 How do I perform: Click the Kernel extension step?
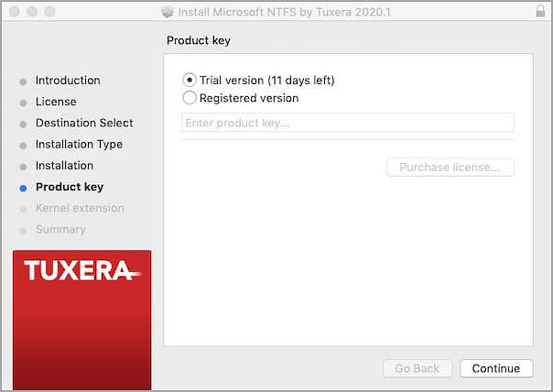[80, 208]
